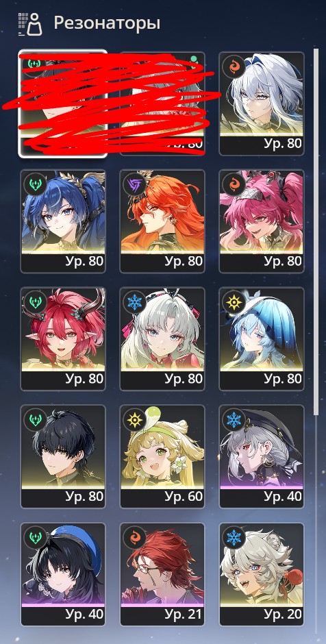This screenshot has height=644, width=326.
Task: Select the blonde girl at level 60
Action: tap(162, 456)
